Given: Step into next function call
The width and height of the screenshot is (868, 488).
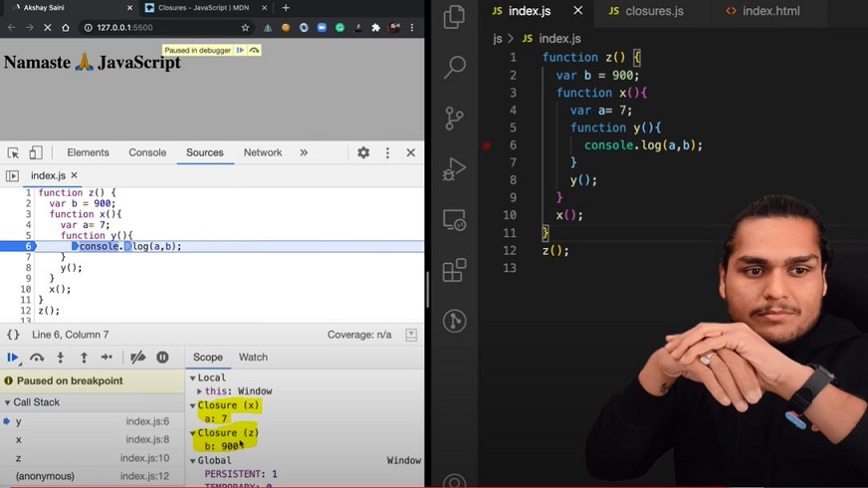Looking at the screenshot, I should [x=61, y=358].
